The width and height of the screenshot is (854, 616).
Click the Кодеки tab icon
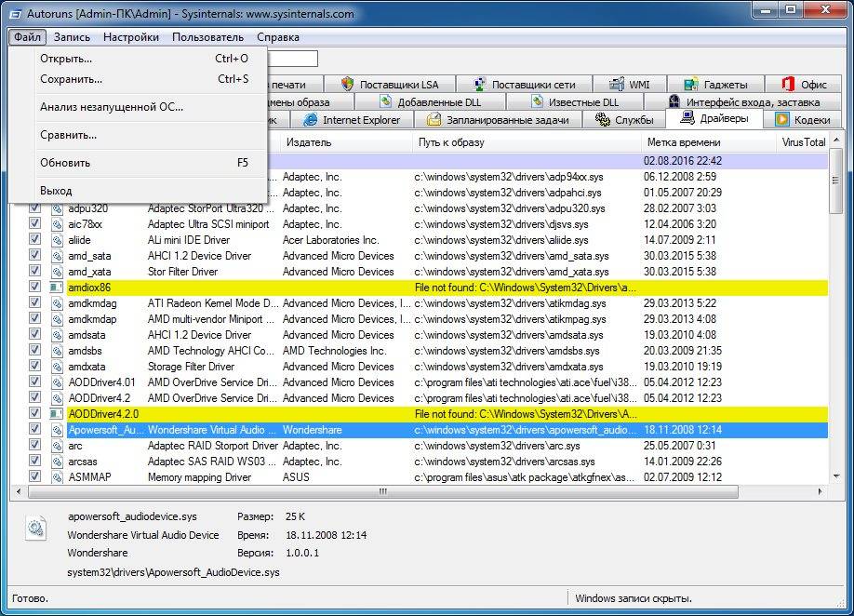tap(782, 120)
